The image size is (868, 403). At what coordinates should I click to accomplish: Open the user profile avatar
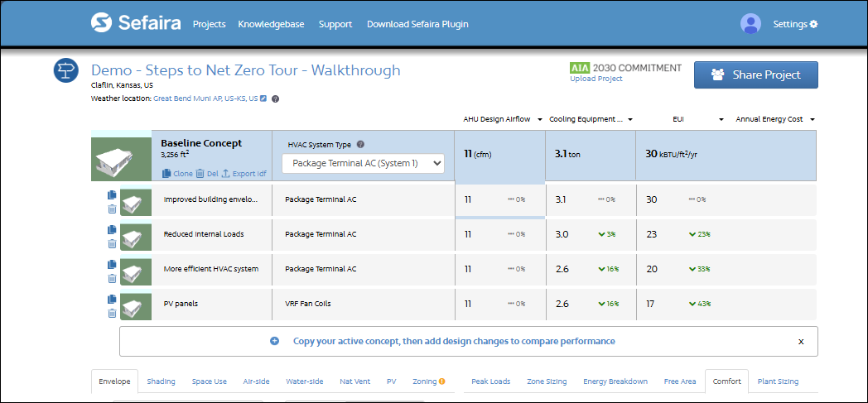click(x=750, y=24)
